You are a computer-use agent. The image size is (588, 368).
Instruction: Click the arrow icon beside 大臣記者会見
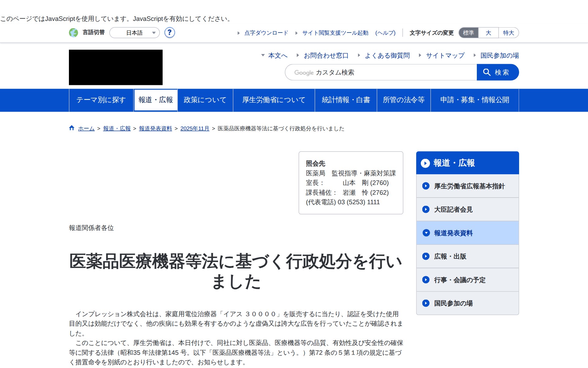pyautogui.click(x=425, y=209)
